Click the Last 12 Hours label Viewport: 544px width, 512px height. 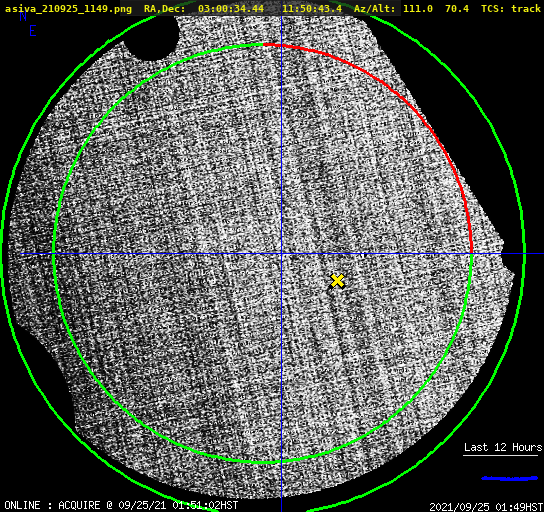coord(503,447)
